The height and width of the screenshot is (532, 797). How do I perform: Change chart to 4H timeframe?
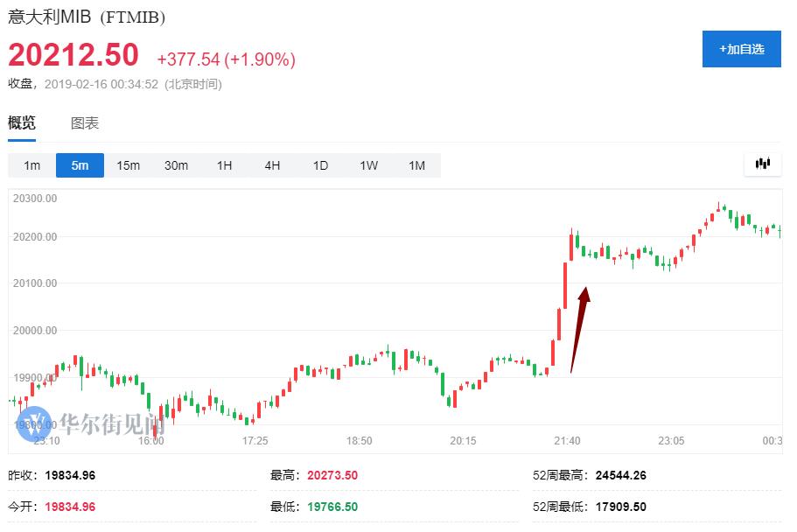272,165
